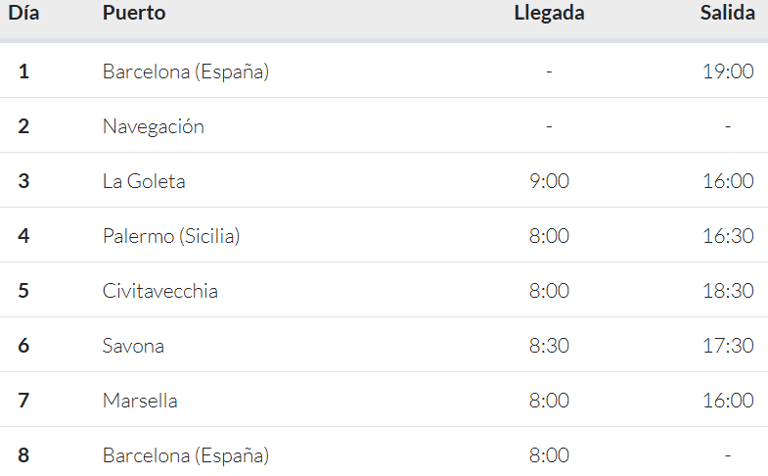Viewport: 768px width, 476px height.
Task: Click the 19:00 departure time
Action: [x=728, y=71]
